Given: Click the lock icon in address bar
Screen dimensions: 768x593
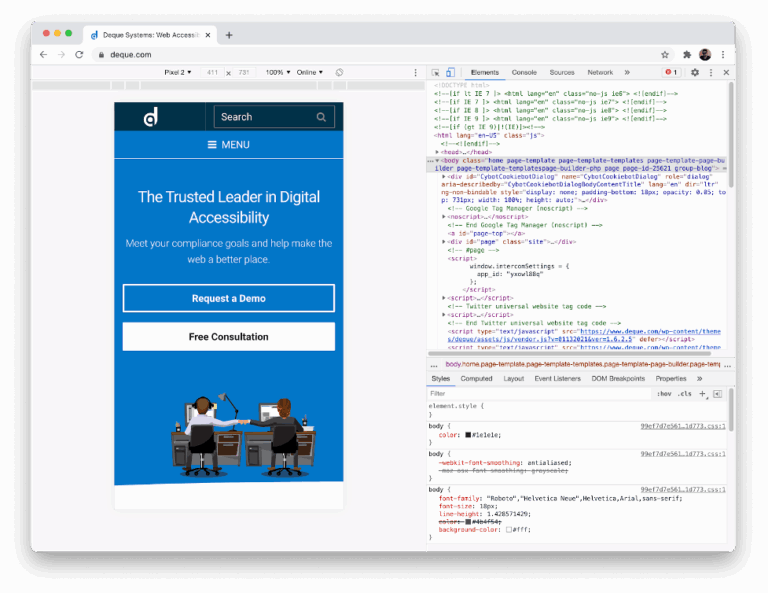Looking at the screenshot, I should [101, 55].
